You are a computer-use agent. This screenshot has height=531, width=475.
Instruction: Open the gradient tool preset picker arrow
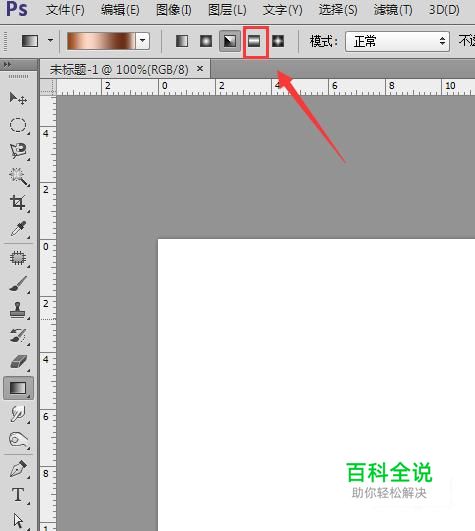pos(50,41)
